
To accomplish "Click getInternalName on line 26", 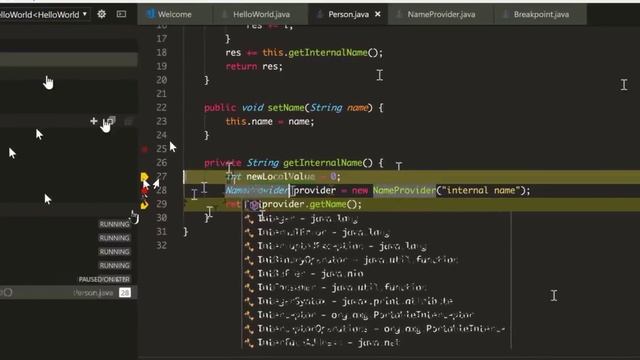I will point(322,163).
